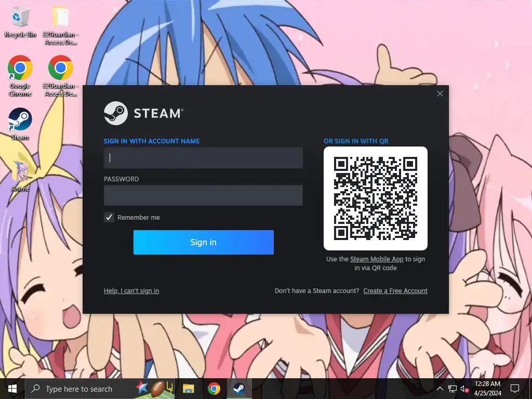
Task: Open the Windows Start menu
Action: pos(12,389)
